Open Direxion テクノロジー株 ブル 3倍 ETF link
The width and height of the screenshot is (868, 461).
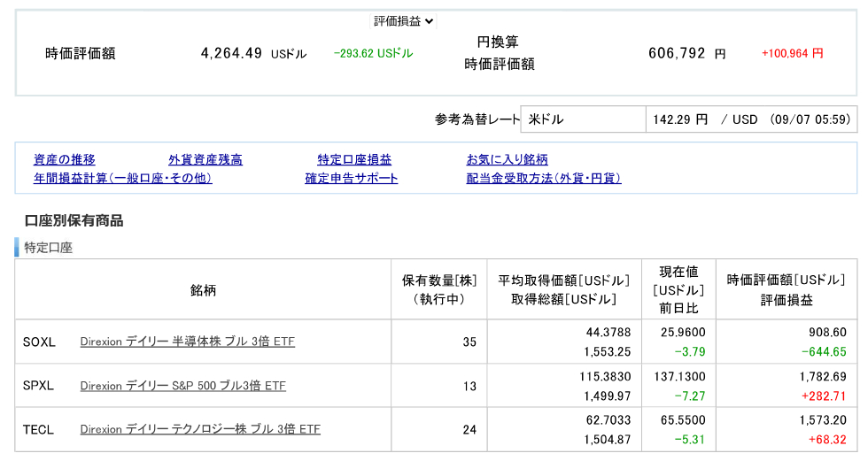(x=199, y=429)
